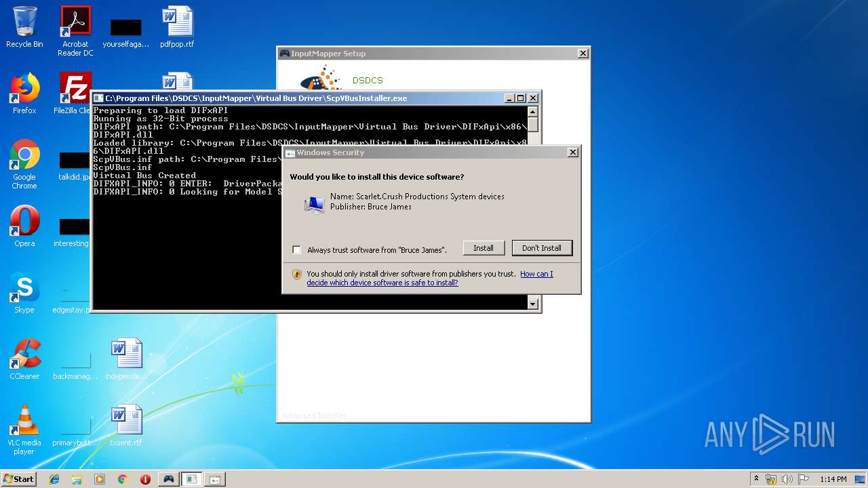Open backmanag... desktop file

[75, 366]
